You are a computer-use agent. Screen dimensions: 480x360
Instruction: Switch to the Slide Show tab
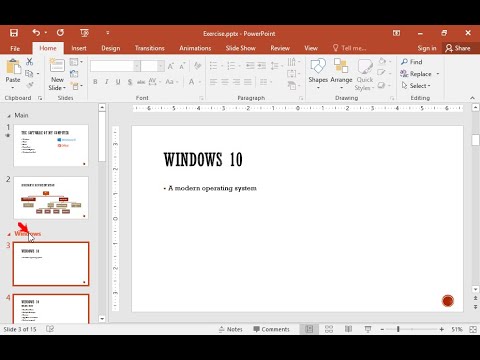[241, 48]
